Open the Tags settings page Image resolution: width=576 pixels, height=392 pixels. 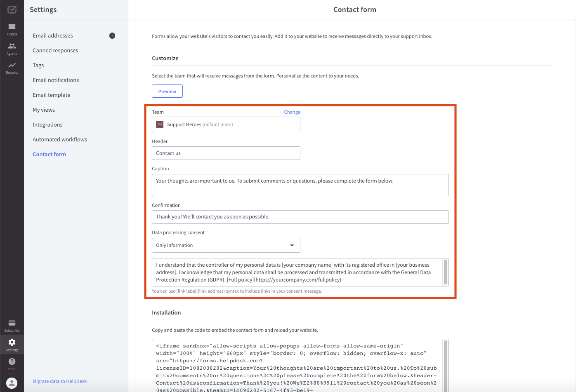pyautogui.click(x=38, y=65)
